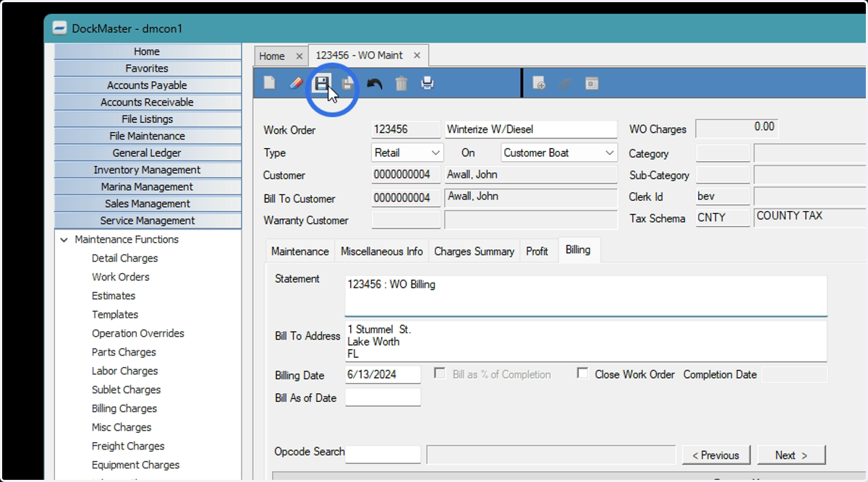Click the Undo arrow icon

(x=374, y=83)
